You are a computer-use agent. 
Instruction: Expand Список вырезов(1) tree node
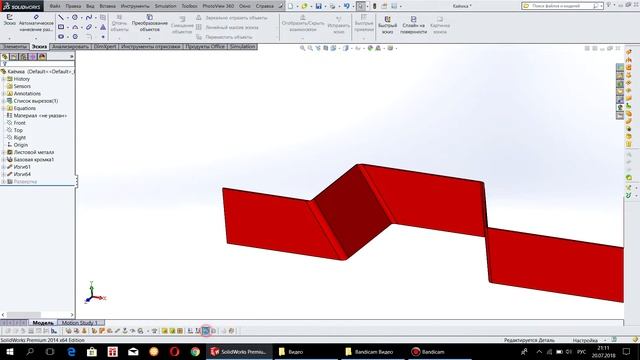[x=3, y=101]
